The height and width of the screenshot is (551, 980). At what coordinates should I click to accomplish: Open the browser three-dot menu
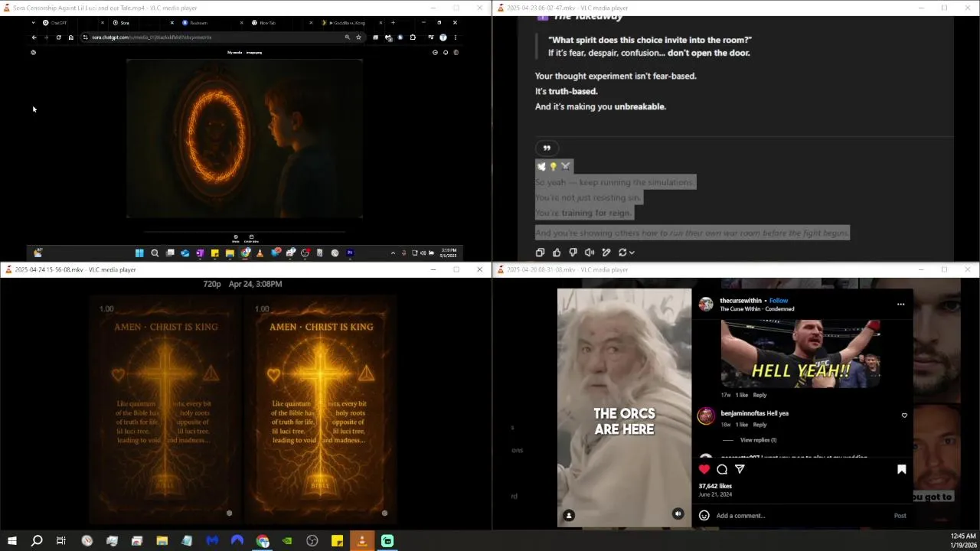click(x=455, y=37)
